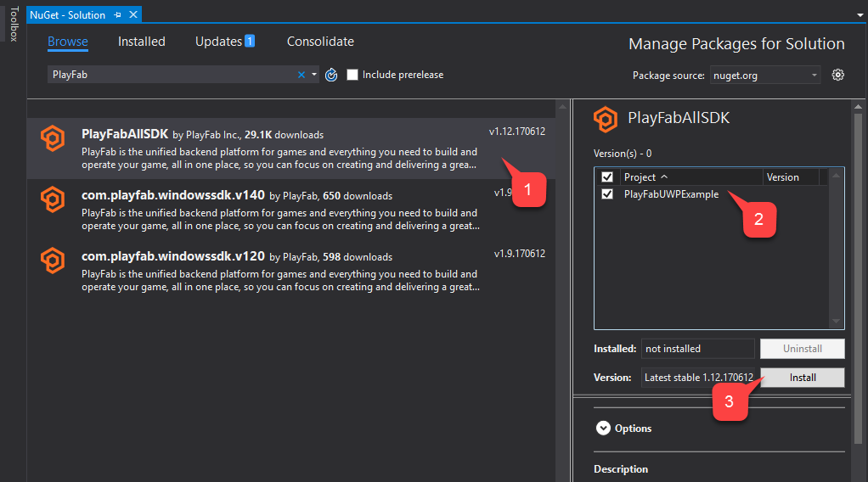
Task: Select the com.playfab.windowssdk.v120 package
Action: click(x=291, y=270)
